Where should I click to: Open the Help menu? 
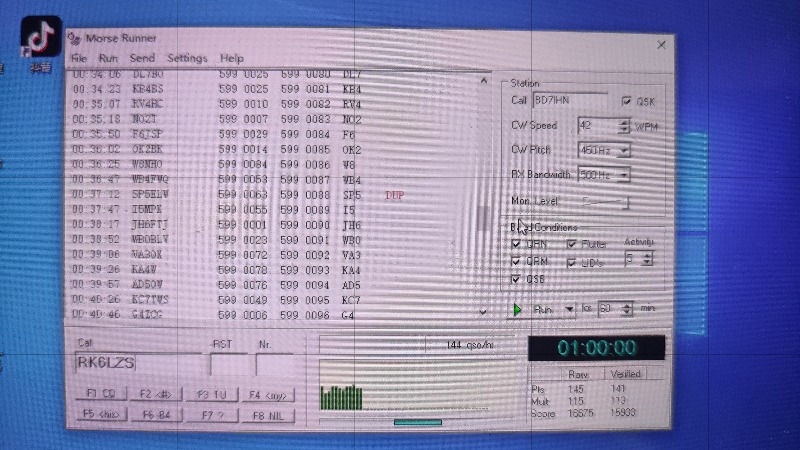232,58
